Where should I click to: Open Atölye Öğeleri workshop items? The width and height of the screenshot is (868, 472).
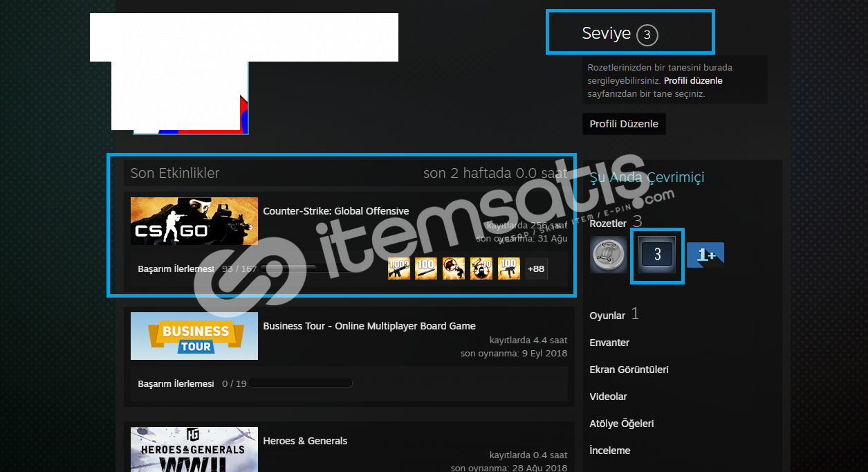[x=621, y=424]
